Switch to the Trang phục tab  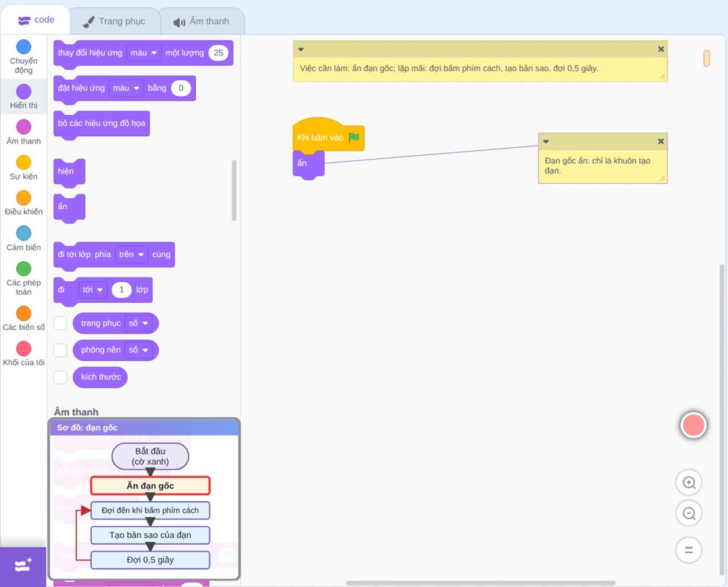114,21
